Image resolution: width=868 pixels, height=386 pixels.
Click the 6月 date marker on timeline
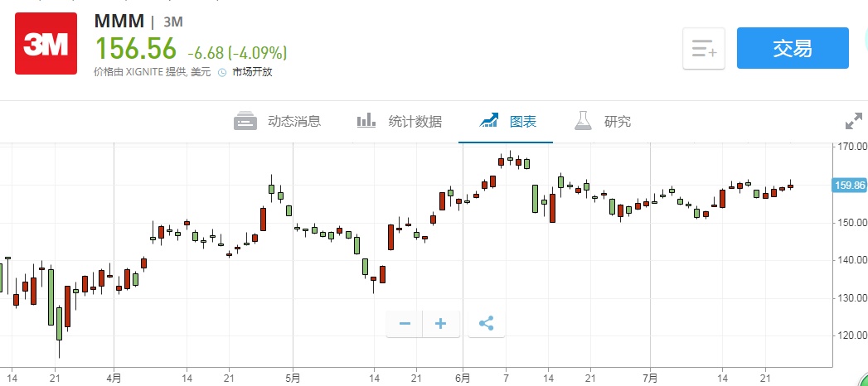(x=463, y=378)
